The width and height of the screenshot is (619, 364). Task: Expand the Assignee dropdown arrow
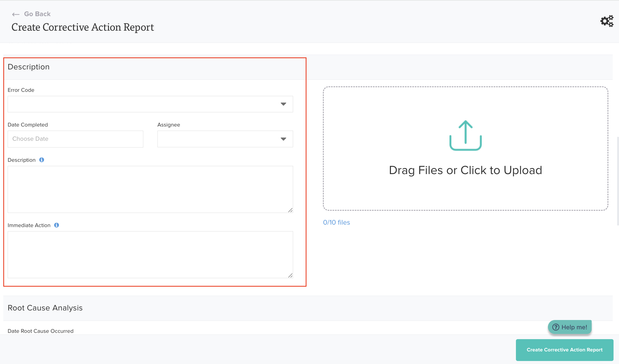(283, 139)
